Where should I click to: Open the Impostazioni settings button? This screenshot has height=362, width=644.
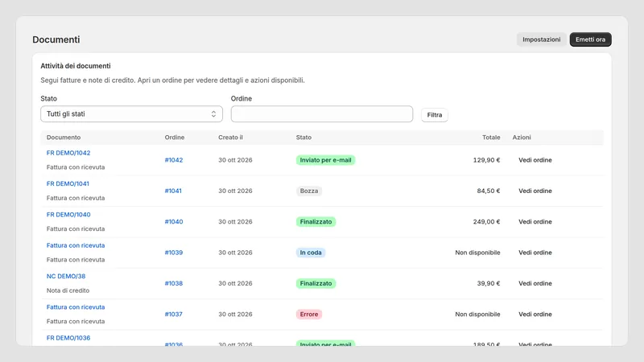pyautogui.click(x=541, y=39)
